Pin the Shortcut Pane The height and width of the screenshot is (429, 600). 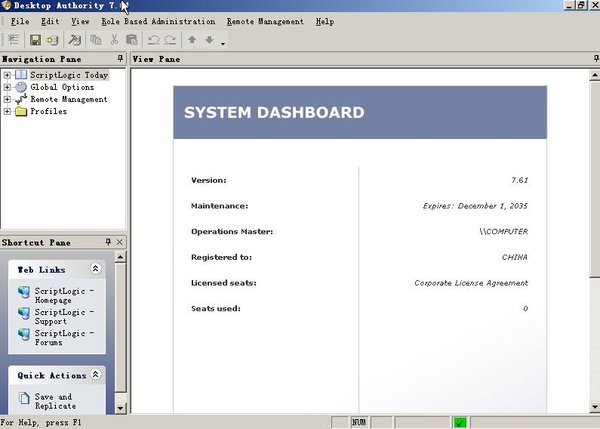point(108,242)
